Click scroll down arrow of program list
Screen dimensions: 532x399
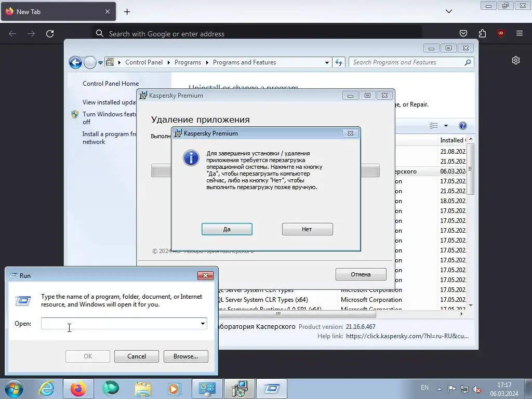[x=471, y=305]
